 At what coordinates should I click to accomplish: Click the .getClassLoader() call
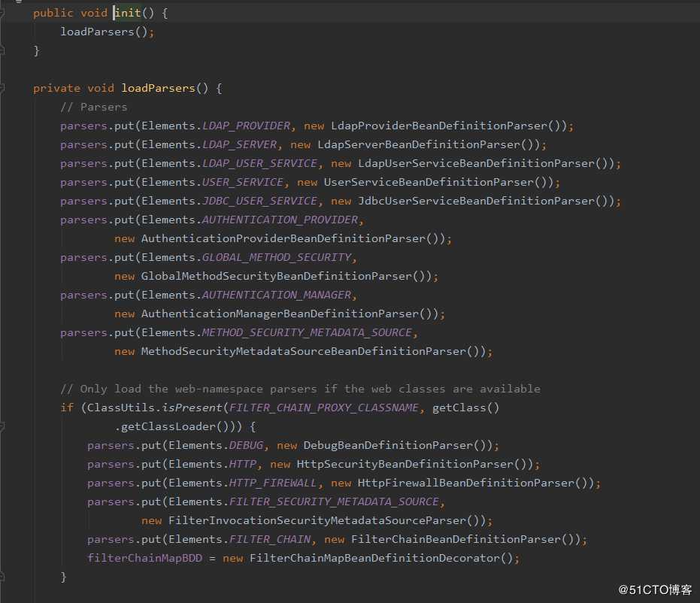pyautogui.click(x=171, y=427)
